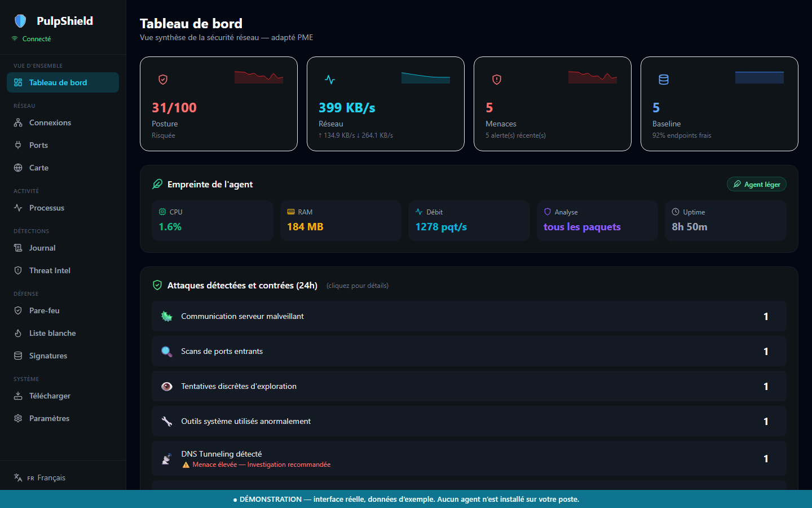Click the Uptime clock icon
Screen dimensions: 812x508
pyautogui.click(x=676, y=212)
